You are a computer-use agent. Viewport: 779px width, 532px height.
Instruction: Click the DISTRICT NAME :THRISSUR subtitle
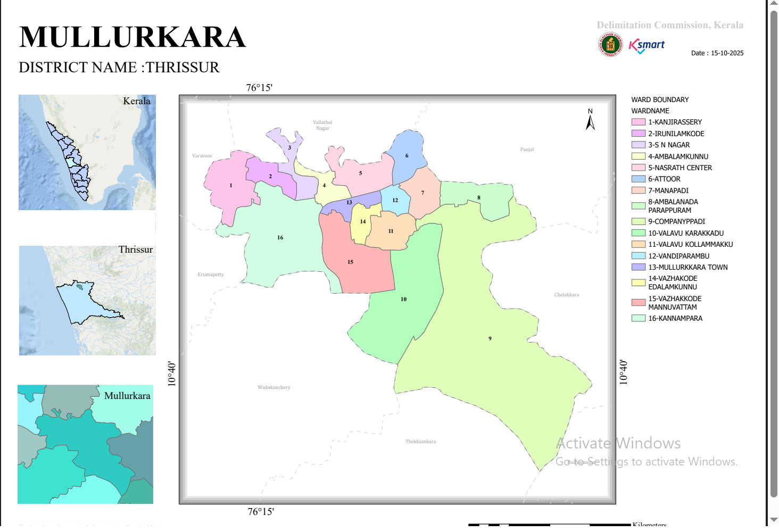coord(119,68)
